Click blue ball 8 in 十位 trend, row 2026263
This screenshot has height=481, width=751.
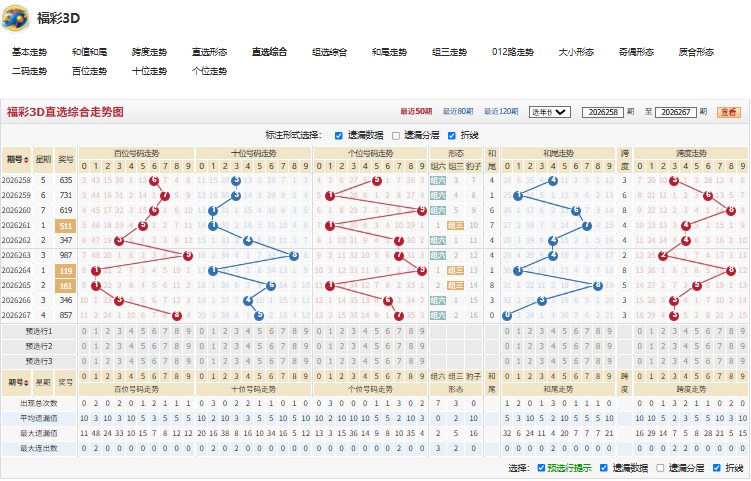294,255
